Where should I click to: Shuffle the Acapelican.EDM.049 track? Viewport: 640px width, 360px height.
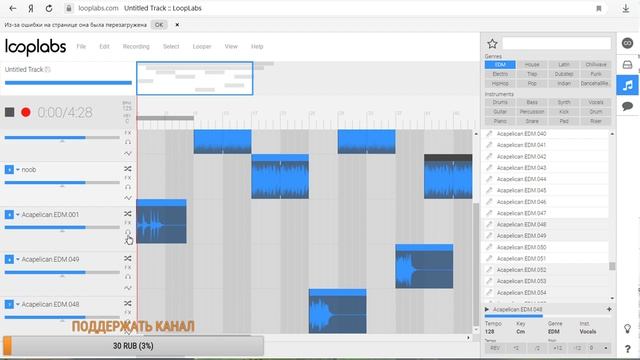128,258
